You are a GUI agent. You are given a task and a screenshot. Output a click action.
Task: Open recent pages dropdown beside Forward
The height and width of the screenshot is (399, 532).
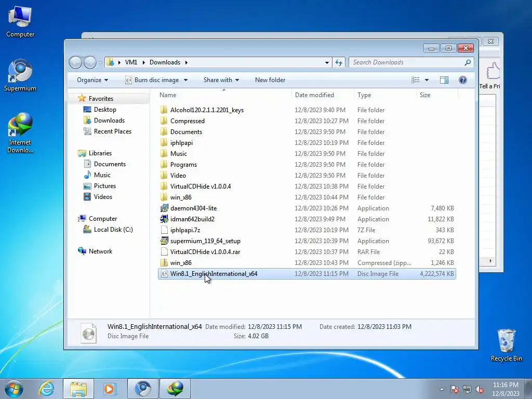pyautogui.click(x=100, y=62)
